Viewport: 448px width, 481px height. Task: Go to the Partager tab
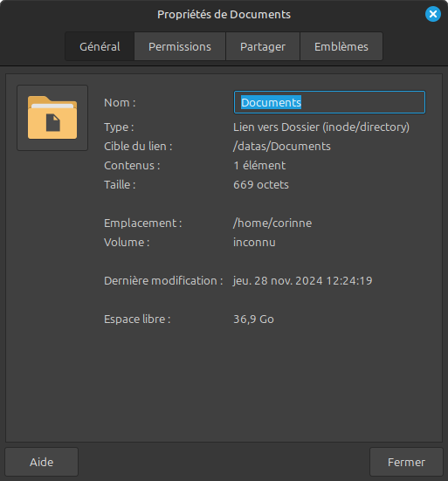[x=263, y=46]
